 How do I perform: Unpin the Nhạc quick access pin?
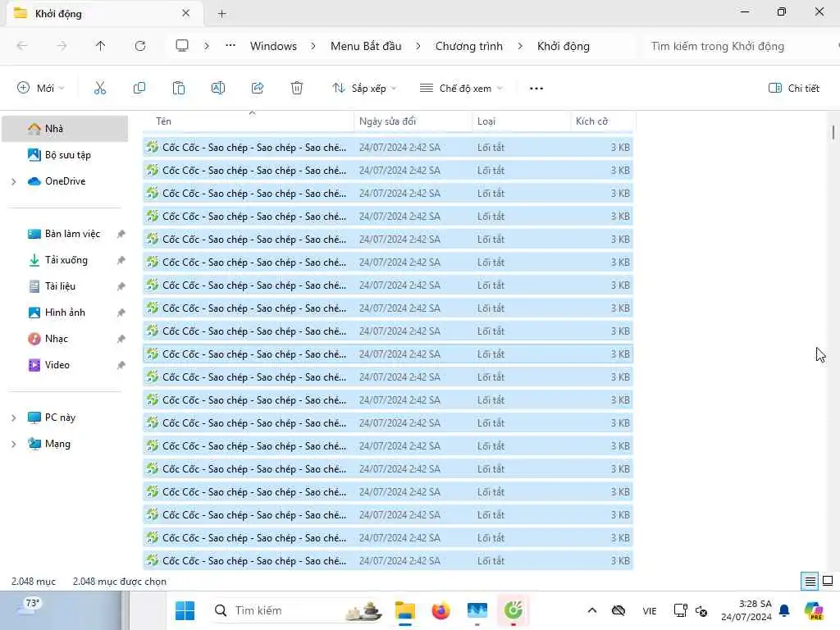point(121,339)
